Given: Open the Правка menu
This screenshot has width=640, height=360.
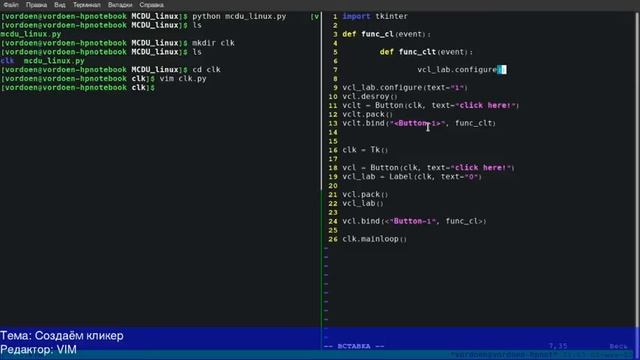Looking at the screenshot, I should pyautogui.click(x=36, y=5).
